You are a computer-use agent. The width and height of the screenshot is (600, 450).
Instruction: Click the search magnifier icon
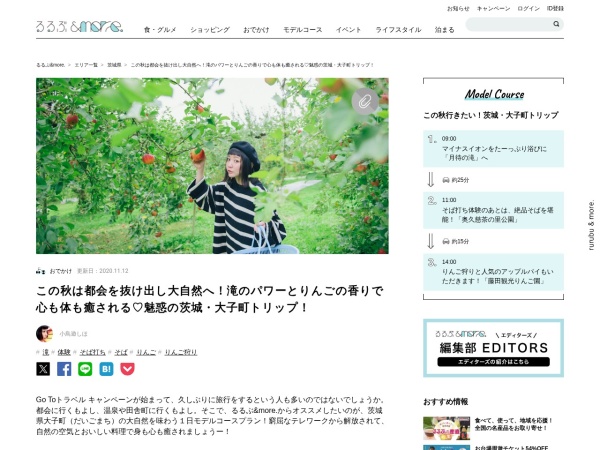tap(556, 24)
